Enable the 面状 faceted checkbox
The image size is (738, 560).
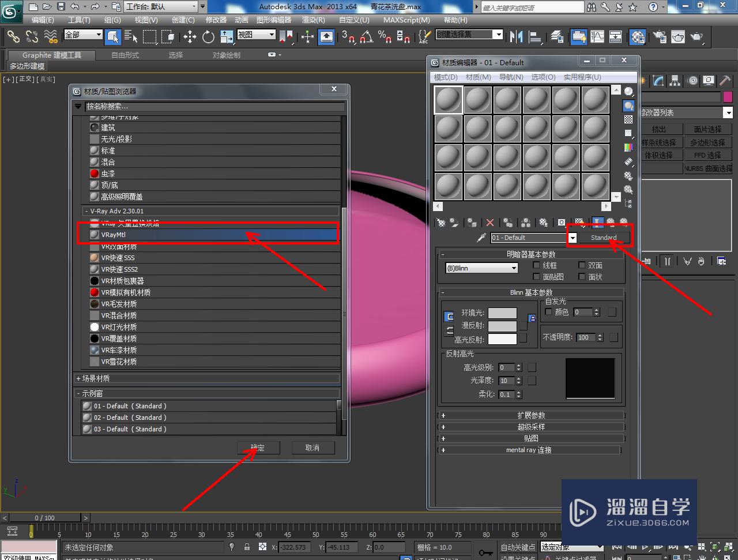582,277
